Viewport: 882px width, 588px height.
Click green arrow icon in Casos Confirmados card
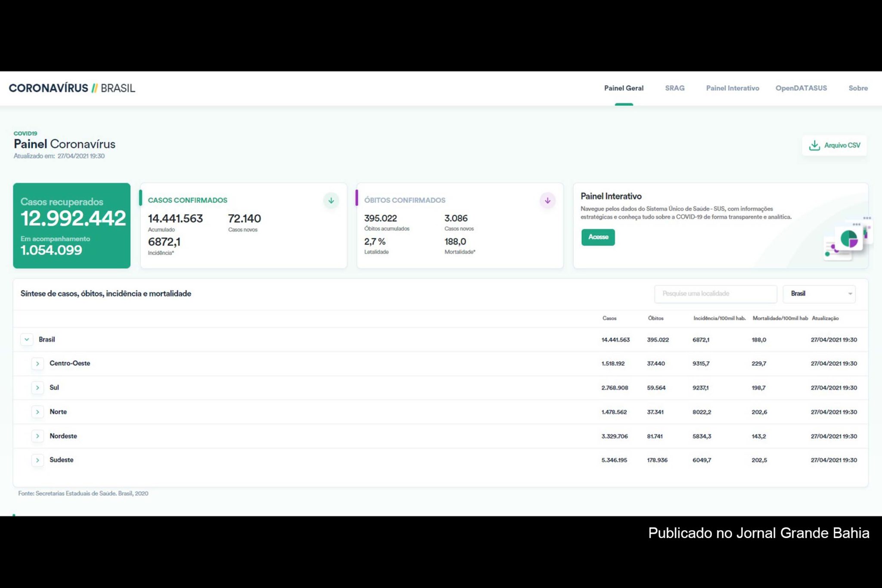[x=331, y=201]
